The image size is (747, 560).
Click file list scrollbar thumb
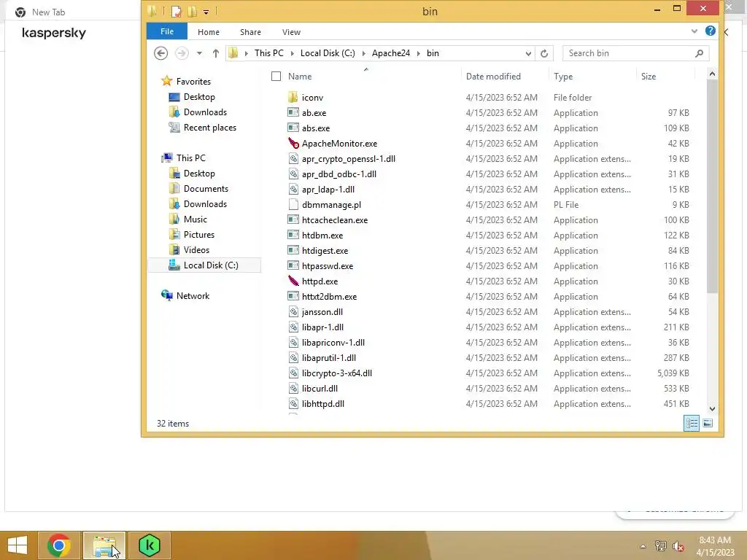point(712,186)
